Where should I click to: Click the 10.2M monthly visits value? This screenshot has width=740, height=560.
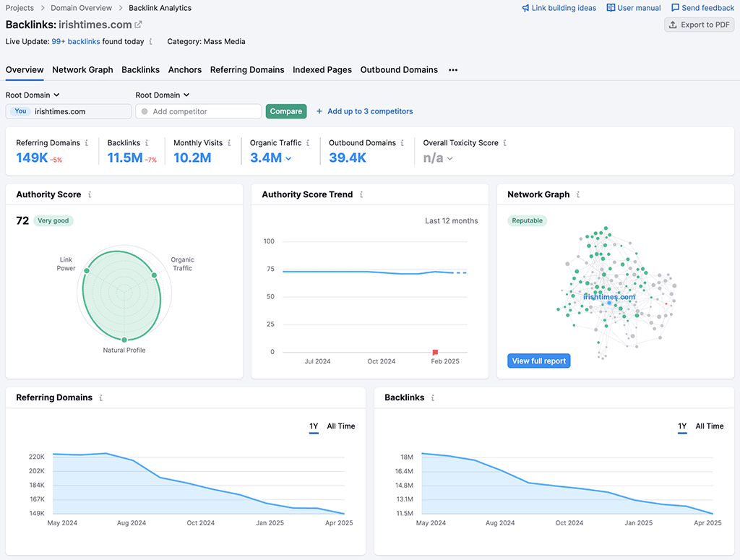tap(192, 158)
